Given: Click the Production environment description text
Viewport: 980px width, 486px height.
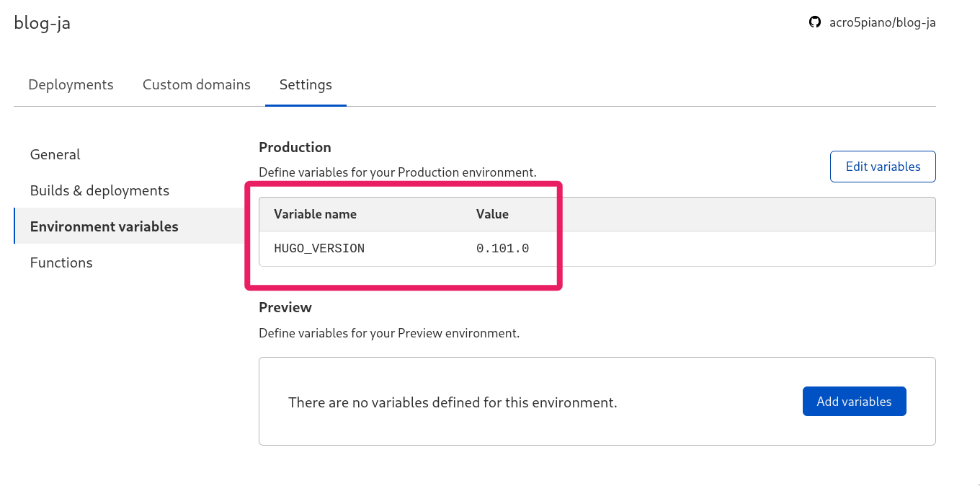Looking at the screenshot, I should (x=398, y=172).
